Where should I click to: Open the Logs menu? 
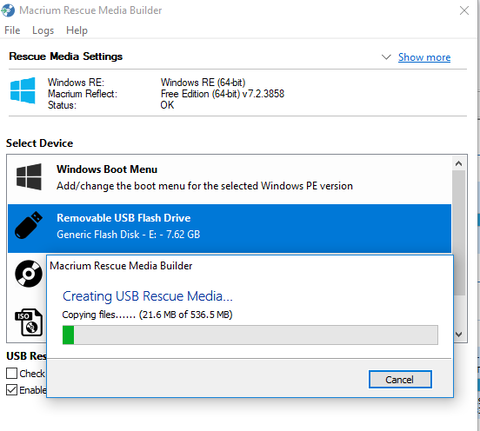tap(43, 30)
